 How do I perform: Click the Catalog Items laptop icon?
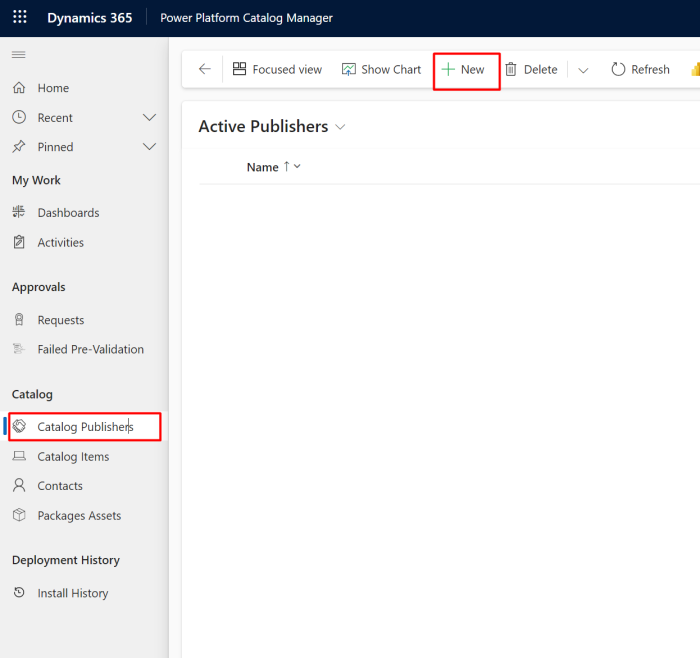19,456
